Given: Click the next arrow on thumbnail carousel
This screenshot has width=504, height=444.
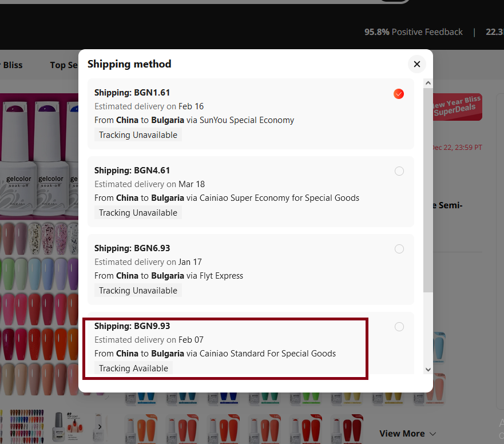Looking at the screenshot, I should coord(100,426).
